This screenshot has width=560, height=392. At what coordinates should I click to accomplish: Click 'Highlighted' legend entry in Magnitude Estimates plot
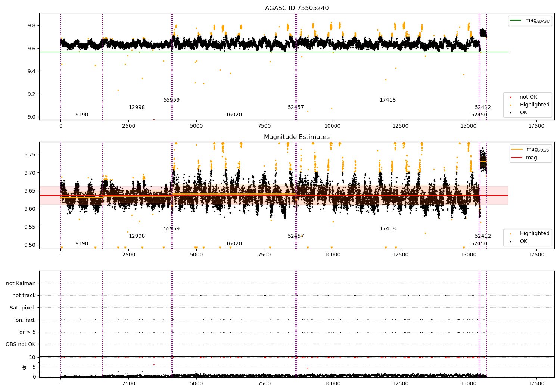click(x=530, y=234)
